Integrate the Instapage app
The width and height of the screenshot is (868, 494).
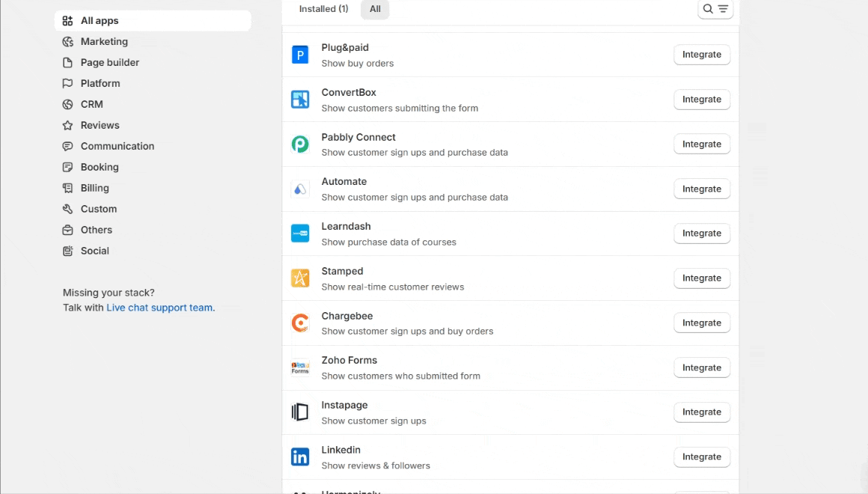(x=701, y=412)
